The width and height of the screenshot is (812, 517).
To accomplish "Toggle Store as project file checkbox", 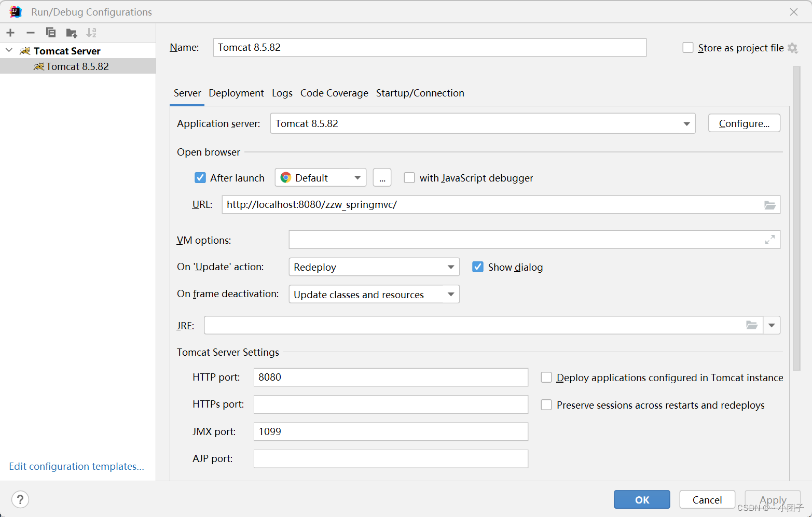I will (x=688, y=48).
